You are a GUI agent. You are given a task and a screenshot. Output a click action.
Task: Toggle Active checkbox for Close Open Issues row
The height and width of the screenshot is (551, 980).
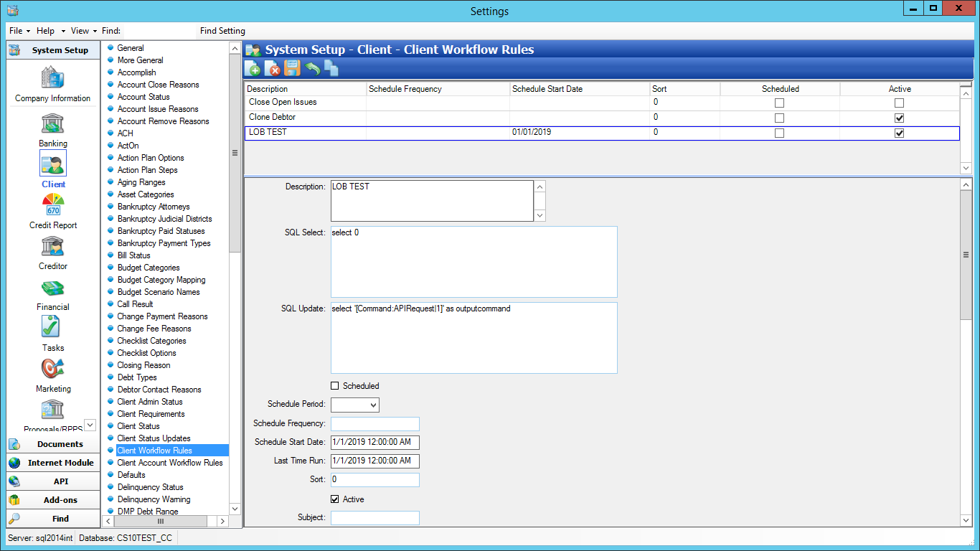tap(900, 103)
